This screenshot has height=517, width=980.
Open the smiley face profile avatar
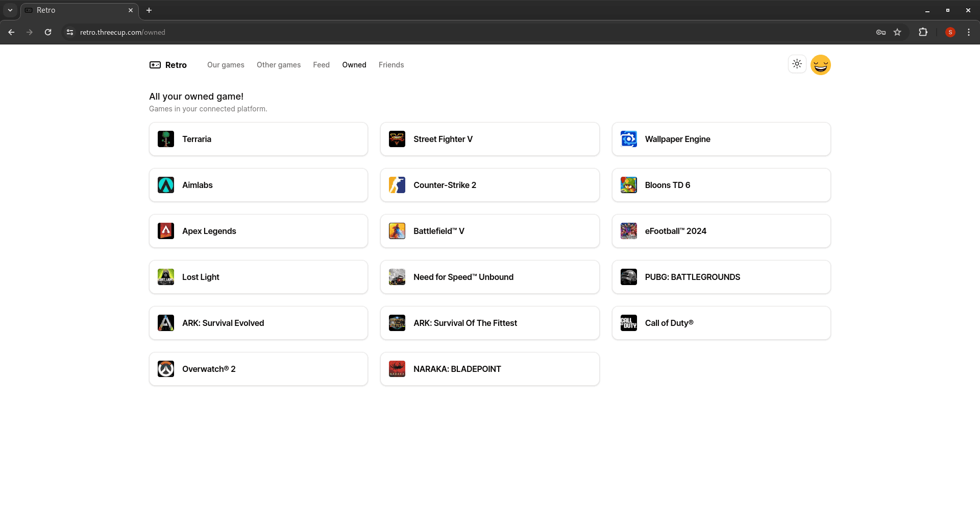pos(821,65)
